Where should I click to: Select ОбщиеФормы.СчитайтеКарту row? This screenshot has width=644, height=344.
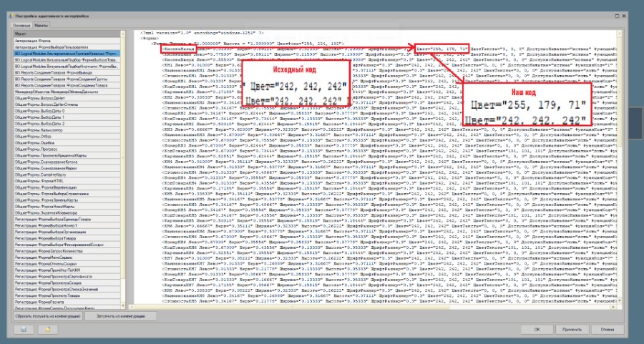(x=67, y=175)
